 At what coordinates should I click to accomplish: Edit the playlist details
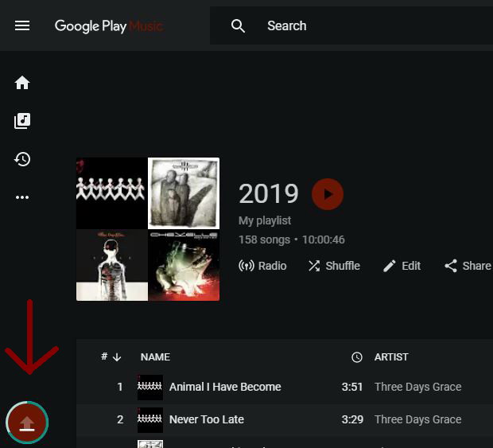(402, 266)
